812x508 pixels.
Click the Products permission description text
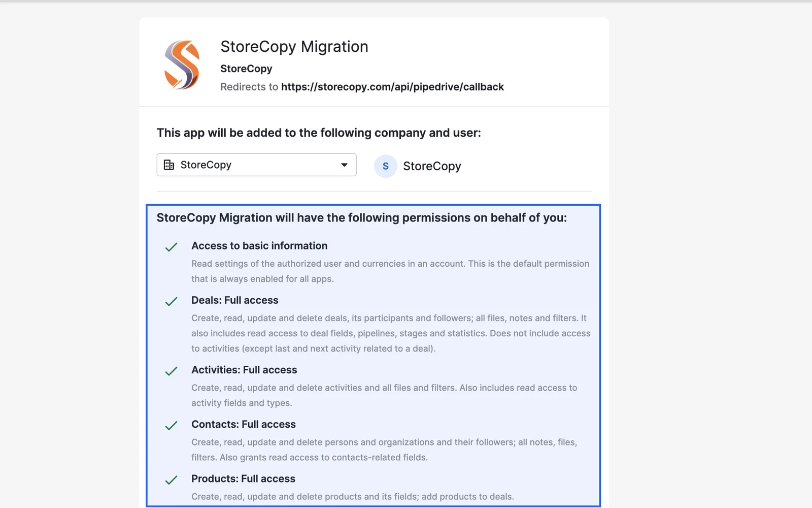click(353, 497)
